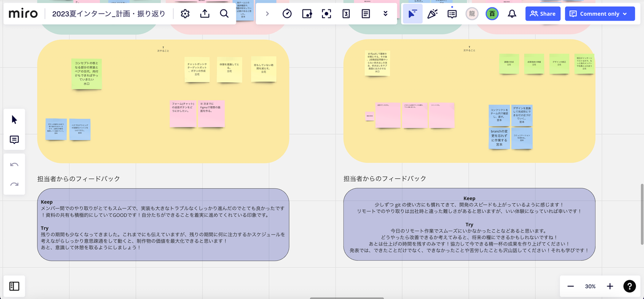
Task: Expand the collapsed toolbar chevron
Action: pos(267,14)
